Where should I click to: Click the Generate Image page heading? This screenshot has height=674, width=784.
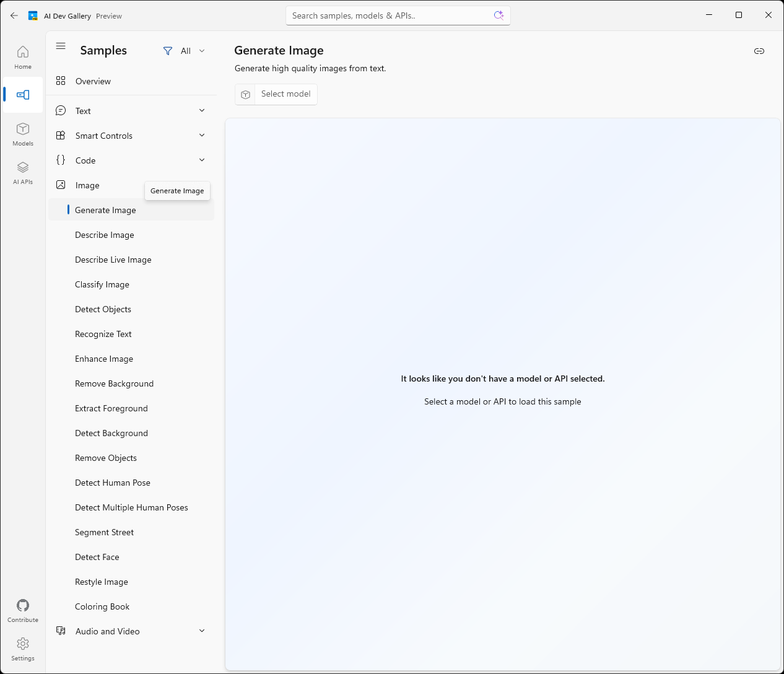(279, 50)
